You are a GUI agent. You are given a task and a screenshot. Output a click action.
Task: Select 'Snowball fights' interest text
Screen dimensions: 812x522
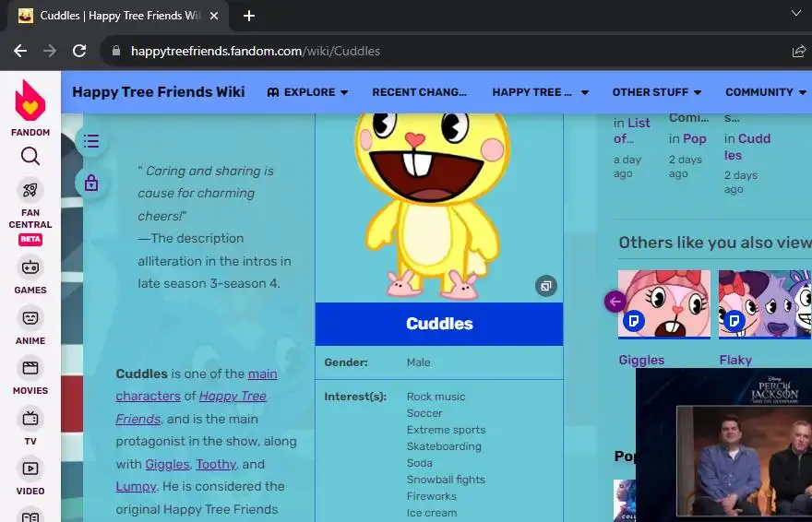(x=446, y=480)
